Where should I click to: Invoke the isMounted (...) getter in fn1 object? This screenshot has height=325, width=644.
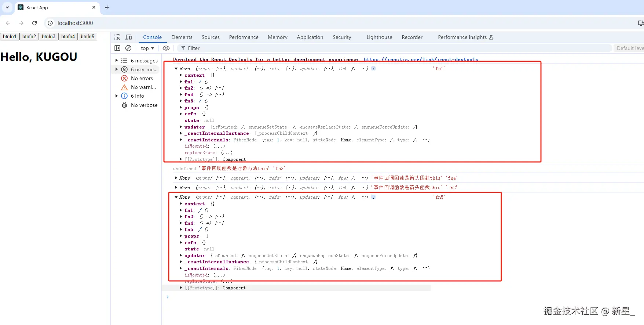click(x=219, y=146)
